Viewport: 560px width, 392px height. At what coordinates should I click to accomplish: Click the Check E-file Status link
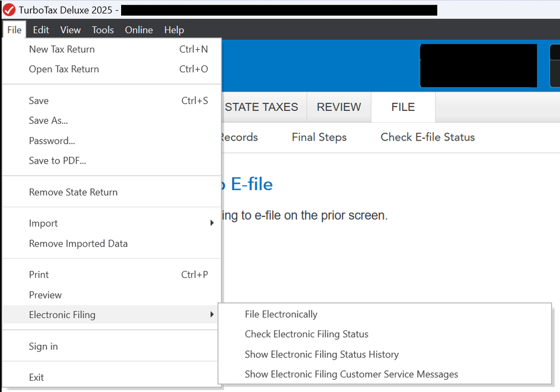coord(427,137)
